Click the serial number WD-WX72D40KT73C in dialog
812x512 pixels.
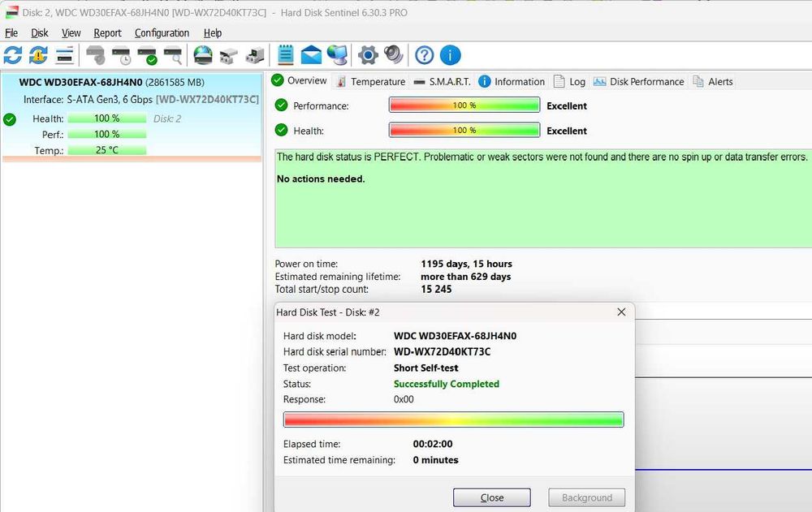coord(443,351)
